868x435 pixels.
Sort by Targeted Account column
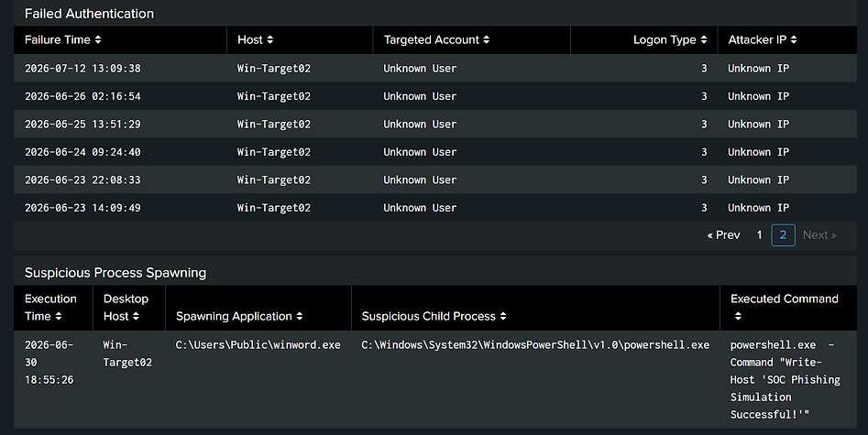pyautogui.click(x=486, y=40)
